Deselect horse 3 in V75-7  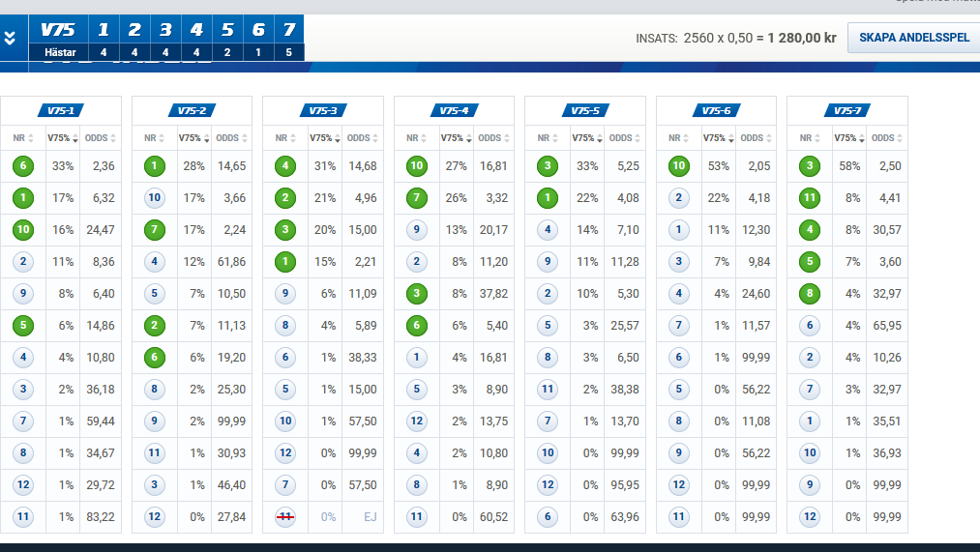click(x=810, y=166)
